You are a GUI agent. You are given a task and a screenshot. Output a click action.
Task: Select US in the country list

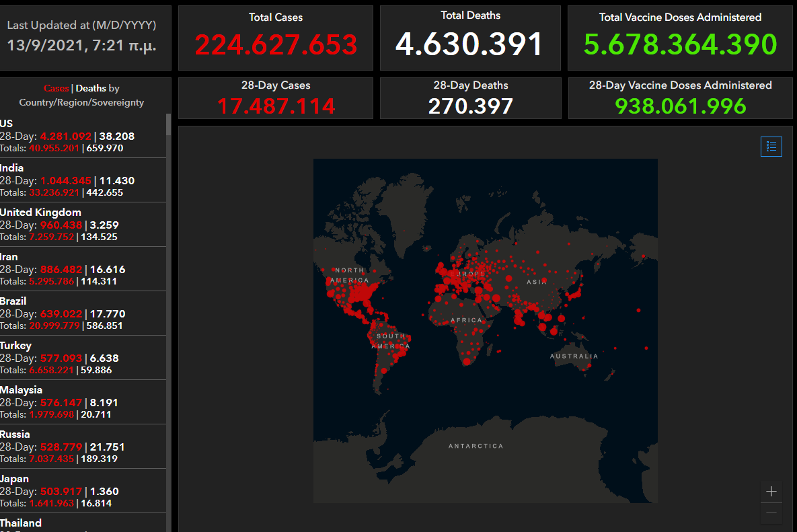point(81,136)
